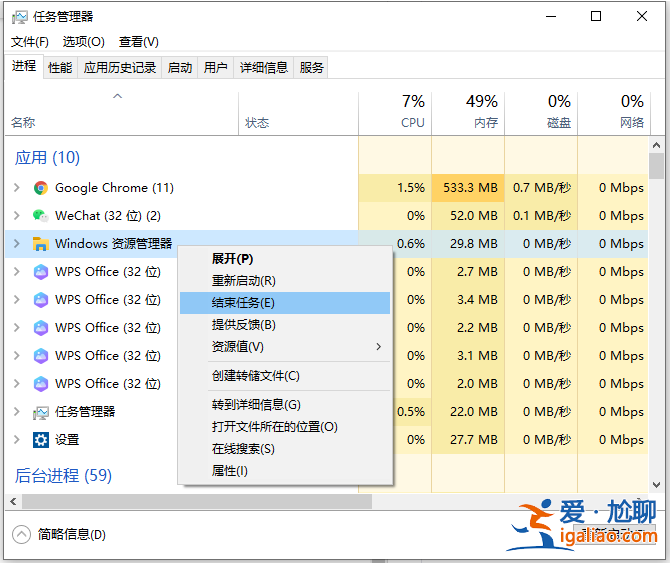
Task: Select the 进程 tab
Action: (x=24, y=66)
